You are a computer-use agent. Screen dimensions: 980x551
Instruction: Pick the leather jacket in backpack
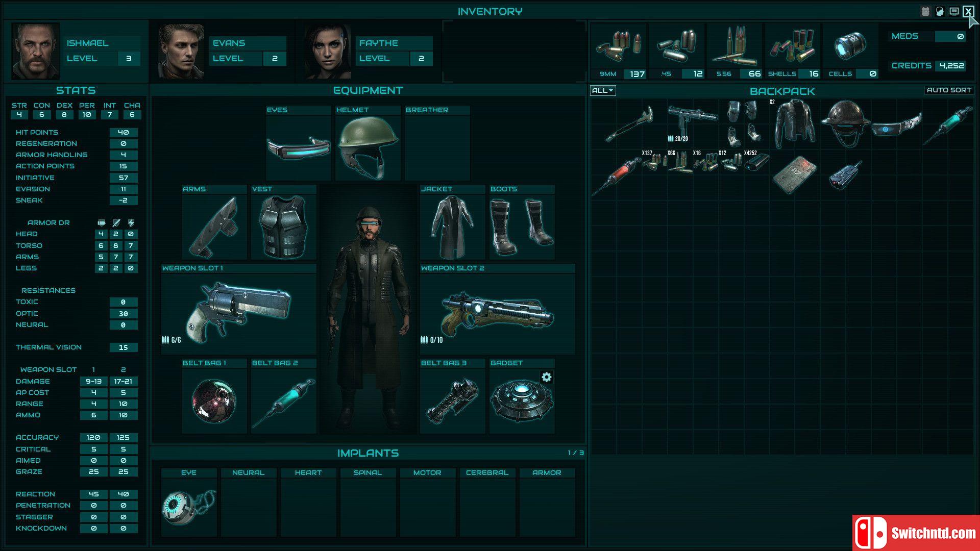795,124
